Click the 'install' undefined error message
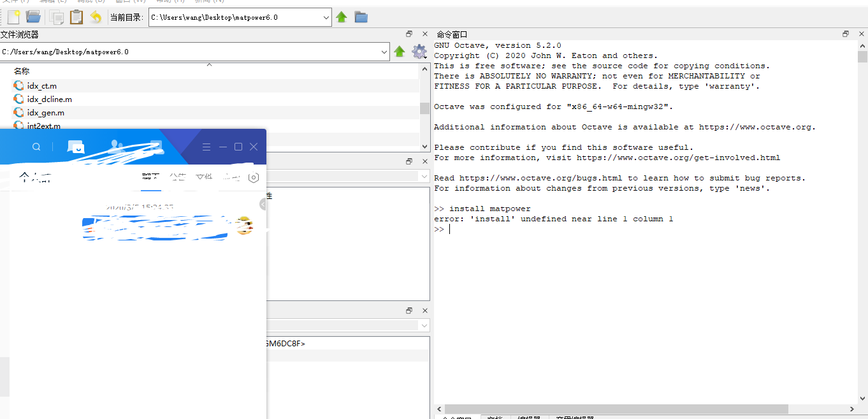This screenshot has height=419, width=868. pyautogui.click(x=554, y=219)
